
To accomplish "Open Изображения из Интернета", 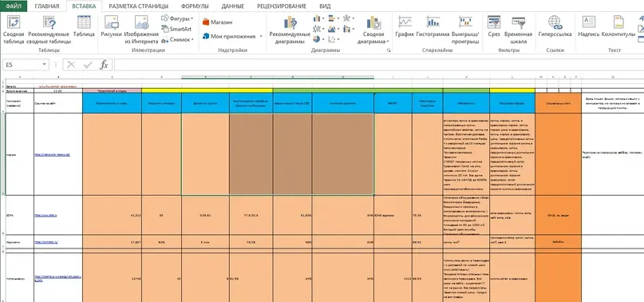I will [x=141, y=30].
